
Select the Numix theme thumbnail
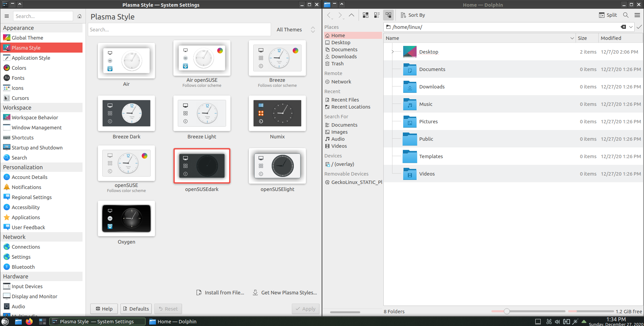click(x=277, y=113)
